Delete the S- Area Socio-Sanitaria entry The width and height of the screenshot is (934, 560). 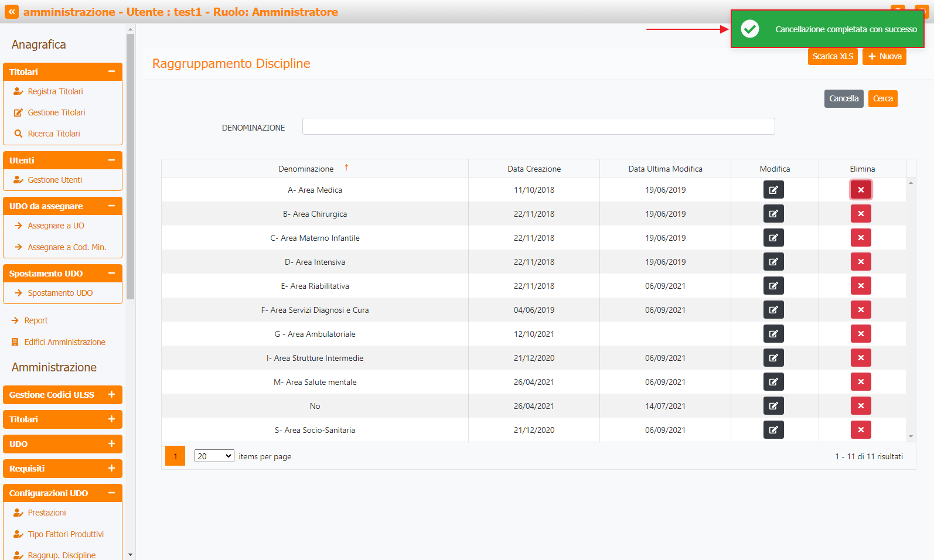pos(861,430)
